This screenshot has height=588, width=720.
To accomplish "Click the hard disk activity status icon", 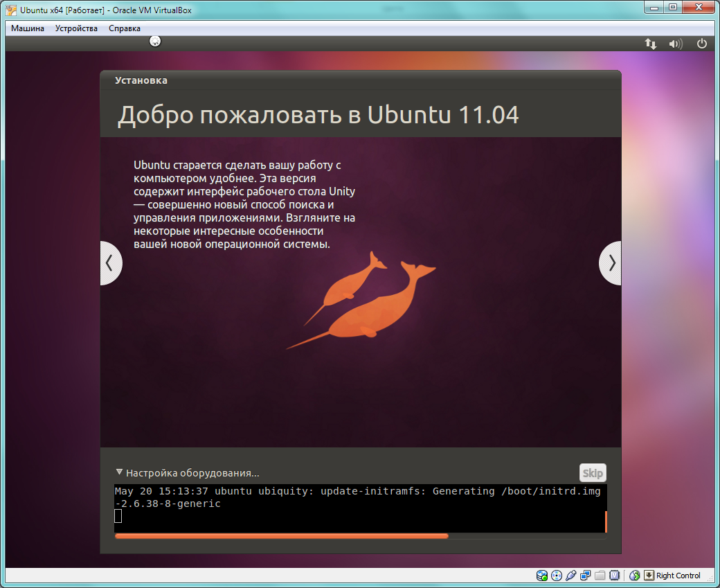I will tap(542, 576).
